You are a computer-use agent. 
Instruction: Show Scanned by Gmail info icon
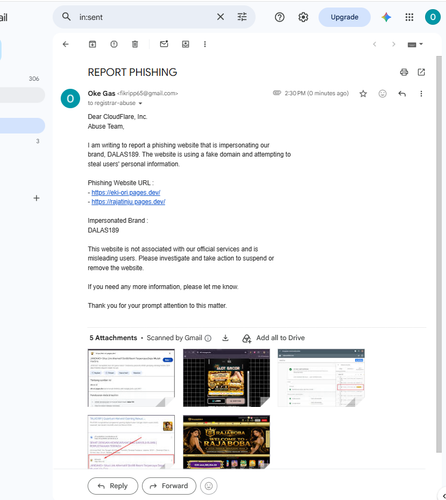[208, 338]
